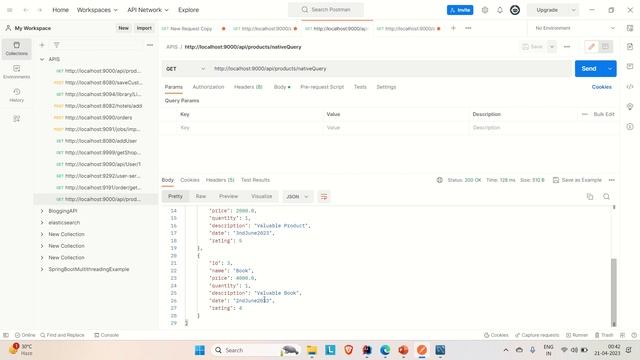Click Save as Example
640x360 pixels.
578,180
